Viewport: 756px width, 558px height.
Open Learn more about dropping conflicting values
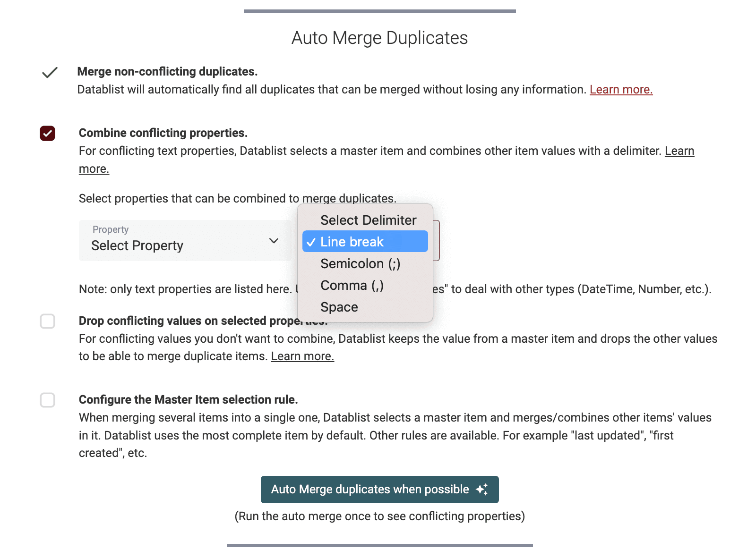coord(302,356)
